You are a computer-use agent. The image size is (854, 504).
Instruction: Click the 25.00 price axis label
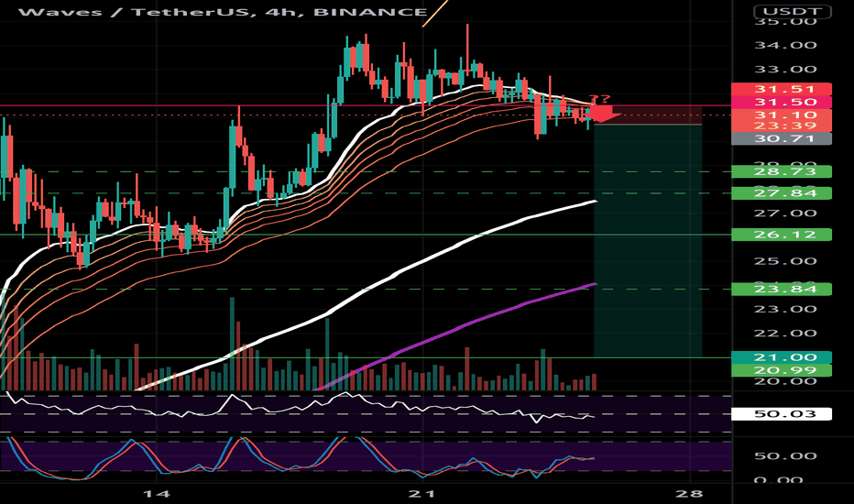(785, 261)
